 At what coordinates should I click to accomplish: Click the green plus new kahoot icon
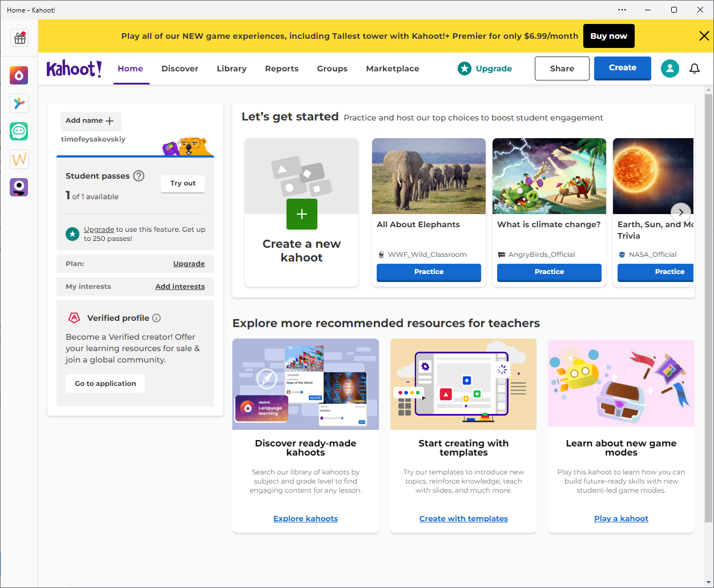(302, 214)
